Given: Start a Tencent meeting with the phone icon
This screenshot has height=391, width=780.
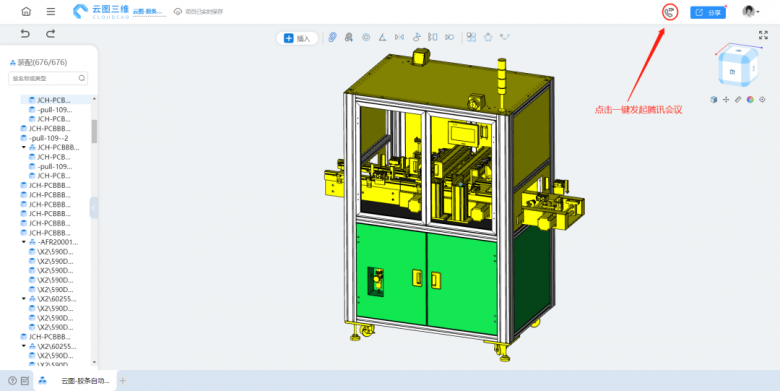Looking at the screenshot, I should coord(670,12).
